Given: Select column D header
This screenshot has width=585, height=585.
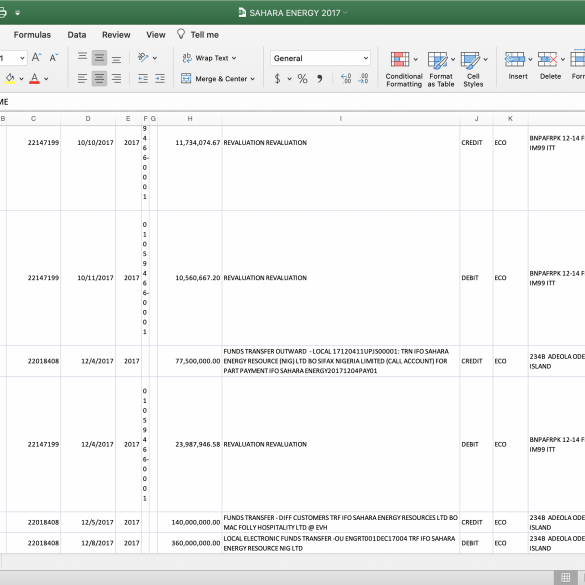Looking at the screenshot, I should pos(88,119).
